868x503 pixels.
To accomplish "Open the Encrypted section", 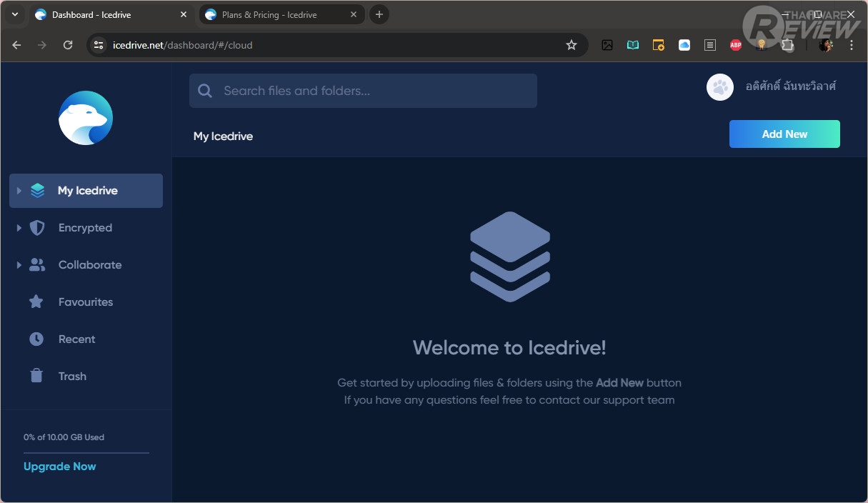I will tap(86, 228).
